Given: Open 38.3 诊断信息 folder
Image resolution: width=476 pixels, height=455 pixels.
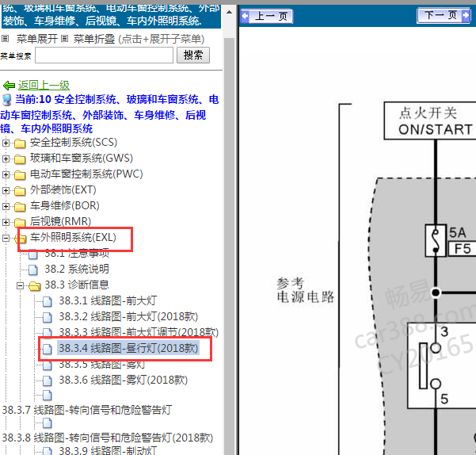Looking at the screenshot, I should (77, 285).
